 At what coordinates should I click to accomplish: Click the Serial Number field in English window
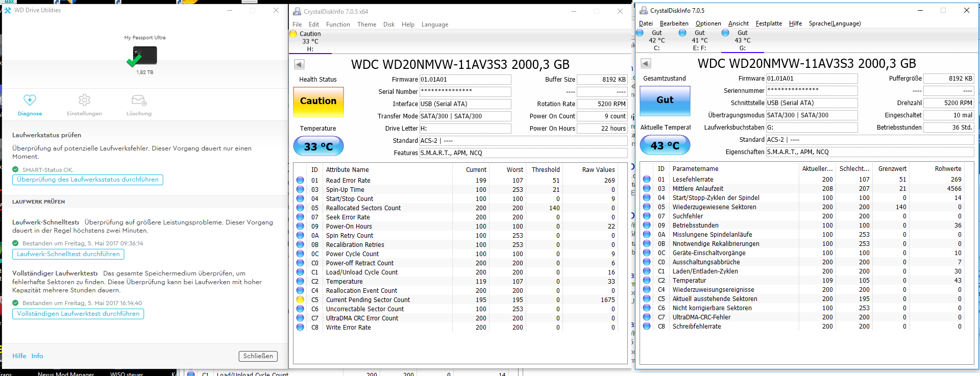(x=465, y=92)
